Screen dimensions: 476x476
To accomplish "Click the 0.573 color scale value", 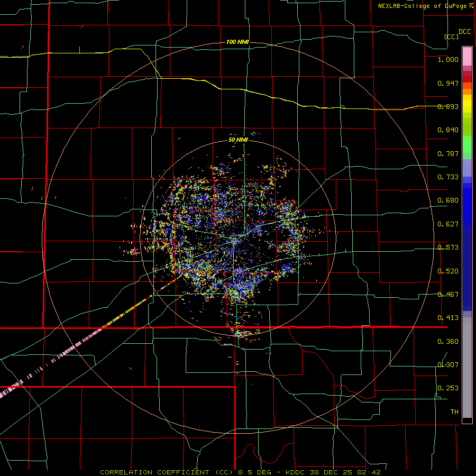I will click(448, 248).
